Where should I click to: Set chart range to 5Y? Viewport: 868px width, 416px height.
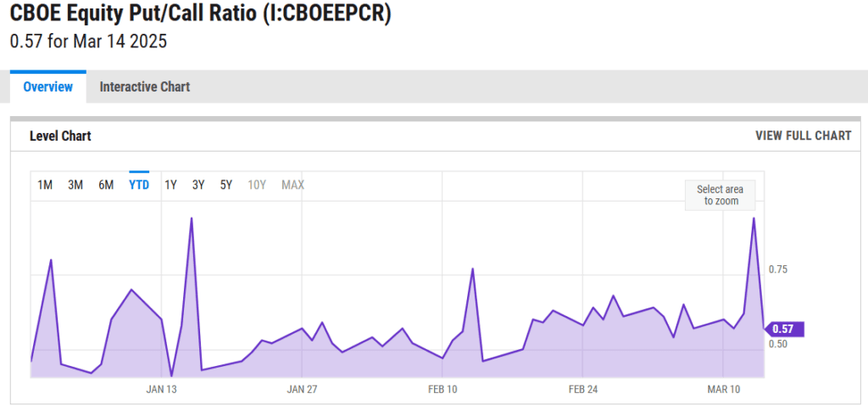[x=225, y=185]
